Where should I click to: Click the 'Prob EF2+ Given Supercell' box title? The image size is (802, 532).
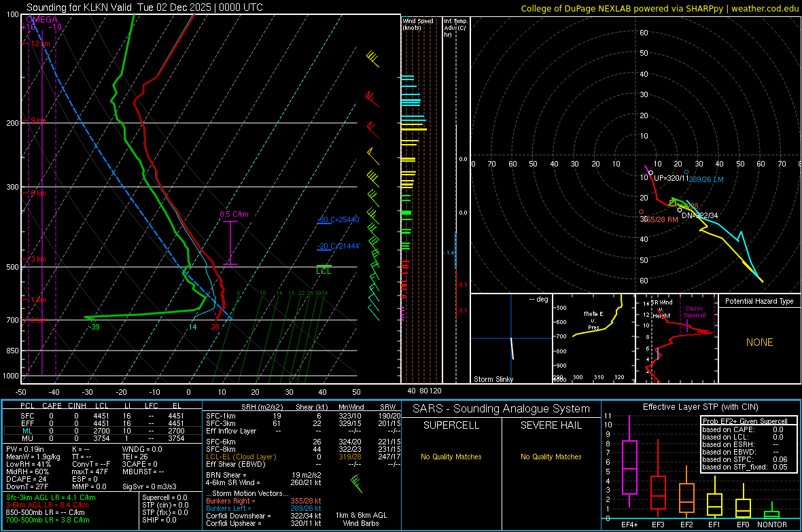click(x=745, y=421)
